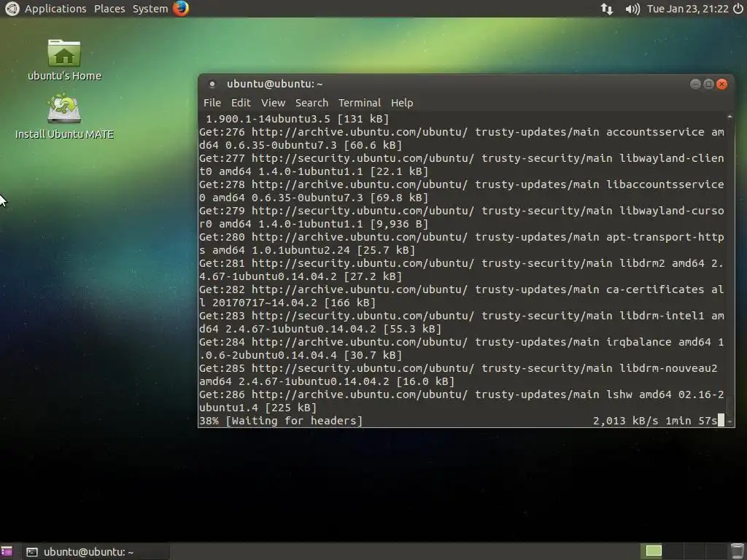Open the Applications menu
The image size is (747, 560).
[55, 9]
